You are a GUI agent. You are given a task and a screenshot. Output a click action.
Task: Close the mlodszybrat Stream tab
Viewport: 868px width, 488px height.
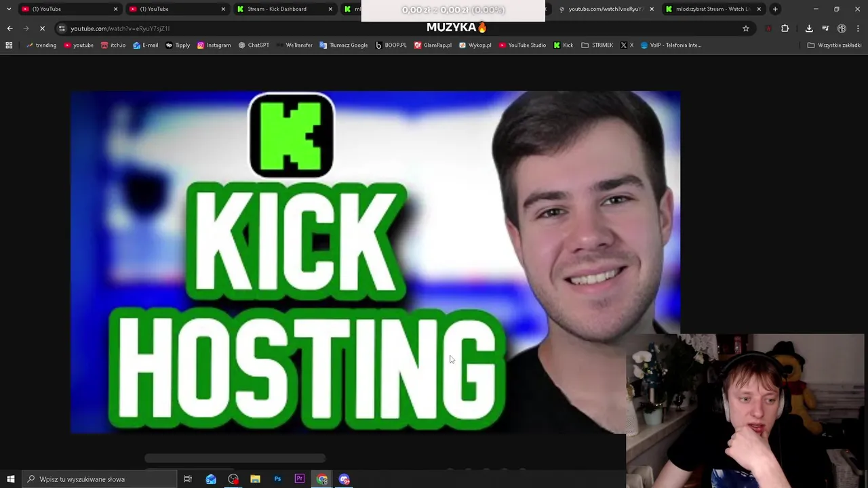pyautogui.click(x=758, y=9)
